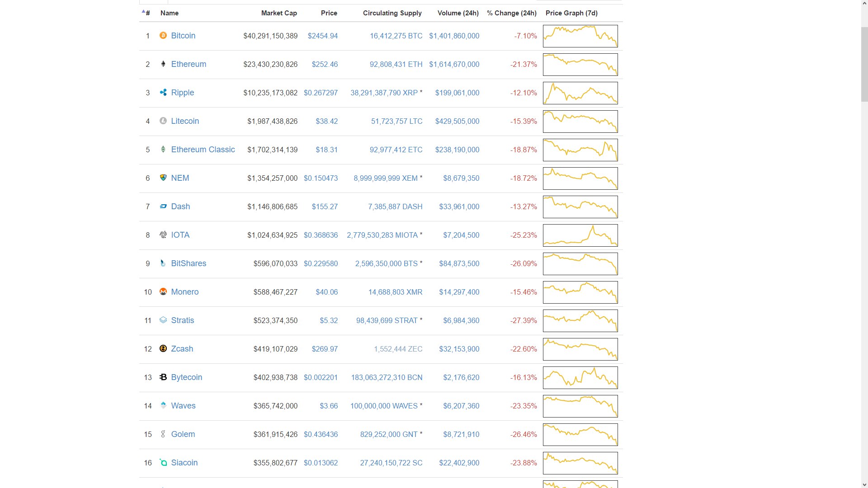The width and height of the screenshot is (868, 488).
Task: Open the IOTA coin page link
Action: coord(180,235)
